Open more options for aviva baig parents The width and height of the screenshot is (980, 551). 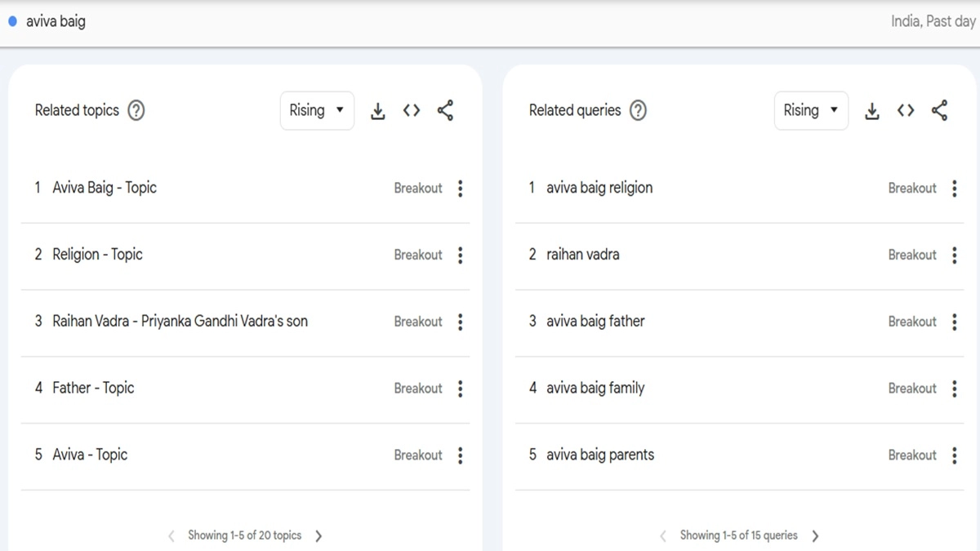pos(955,455)
